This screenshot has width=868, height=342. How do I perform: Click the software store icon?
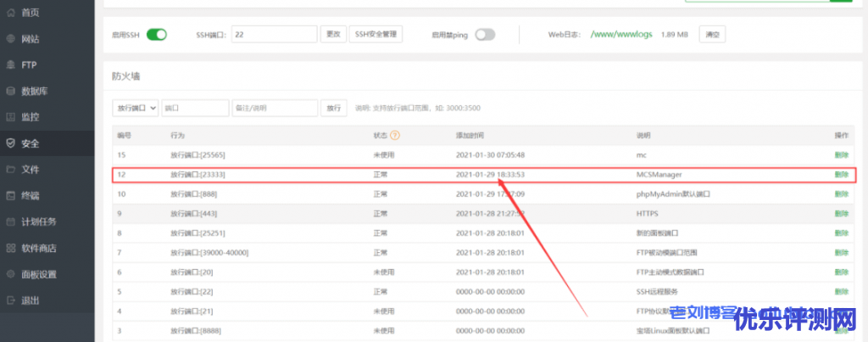click(11, 248)
